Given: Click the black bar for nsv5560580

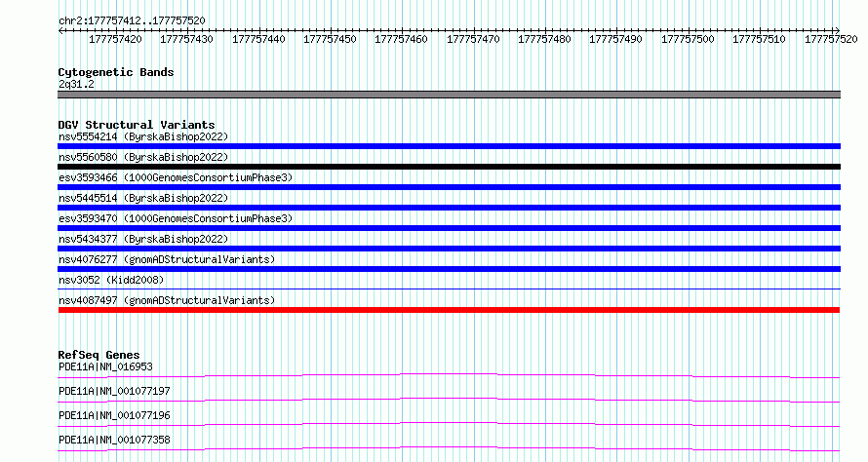Looking at the screenshot, I should point(449,167).
